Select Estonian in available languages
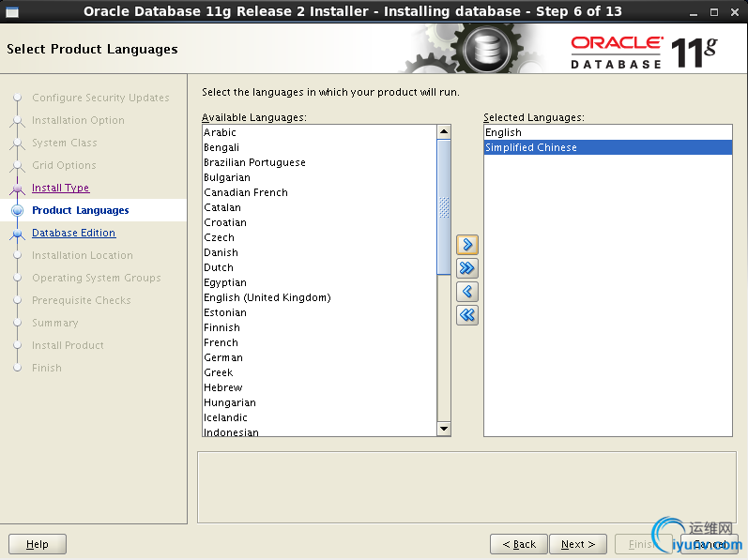The image size is (748, 560). click(x=319, y=312)
